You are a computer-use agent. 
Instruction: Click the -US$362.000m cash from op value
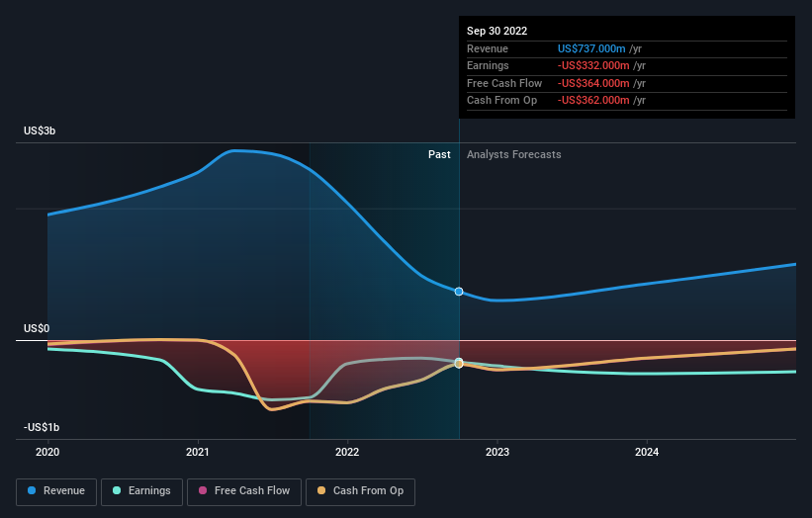coord(593,101)
